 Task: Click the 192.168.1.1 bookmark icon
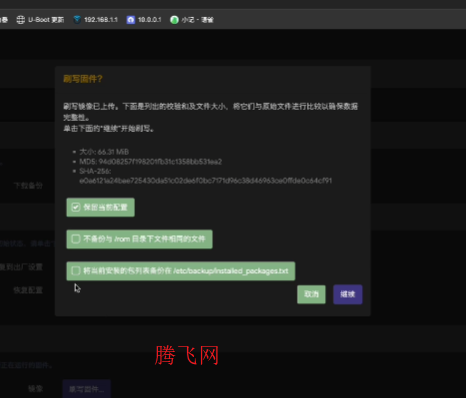pos(77,20)
